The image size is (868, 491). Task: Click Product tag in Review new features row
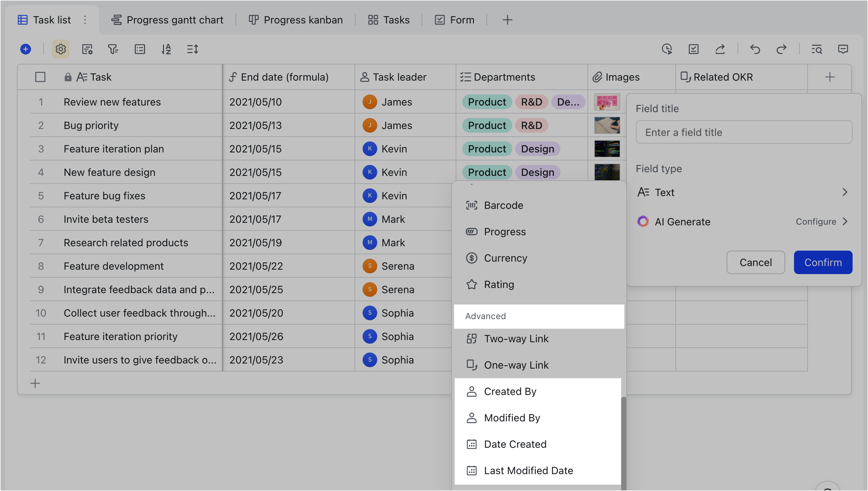487,102
